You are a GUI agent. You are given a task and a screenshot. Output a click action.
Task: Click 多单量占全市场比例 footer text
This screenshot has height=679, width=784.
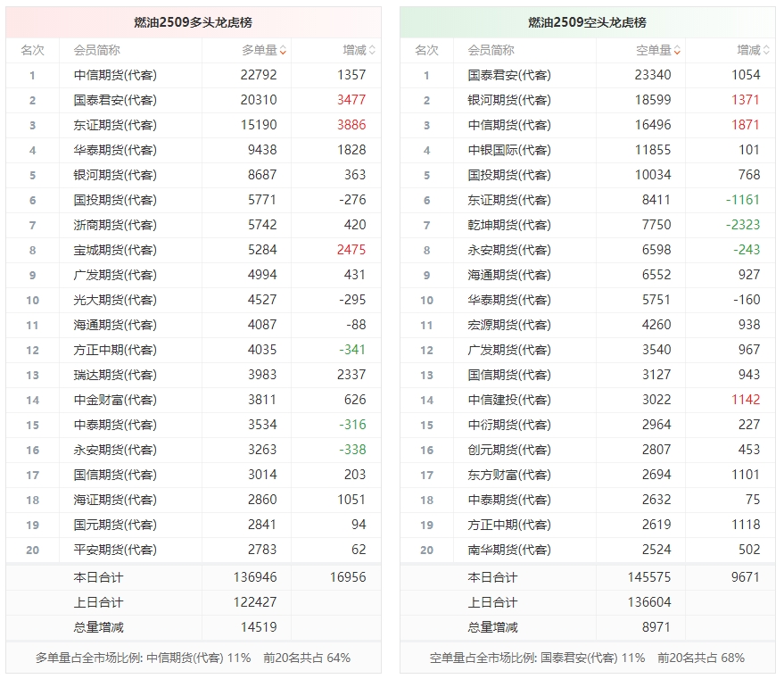pos(193,658)
